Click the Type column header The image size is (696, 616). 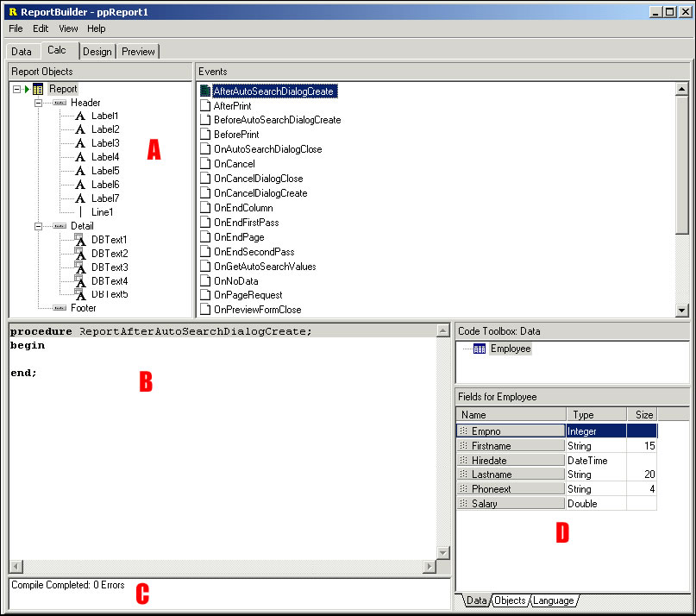pyautogui.click(x=597, y=414)
